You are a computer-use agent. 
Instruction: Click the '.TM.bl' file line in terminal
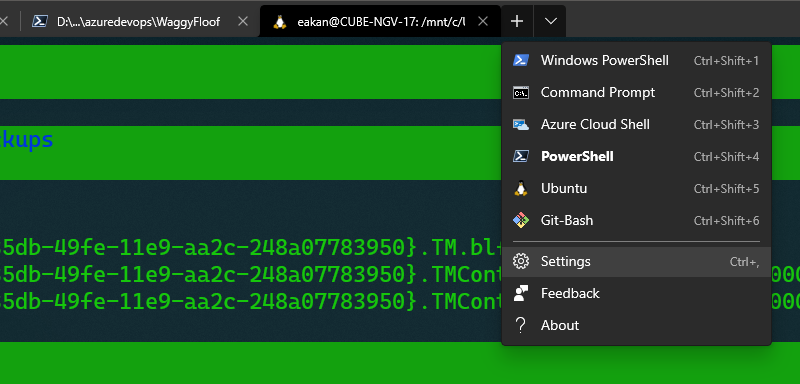click(x=251, y=247)
